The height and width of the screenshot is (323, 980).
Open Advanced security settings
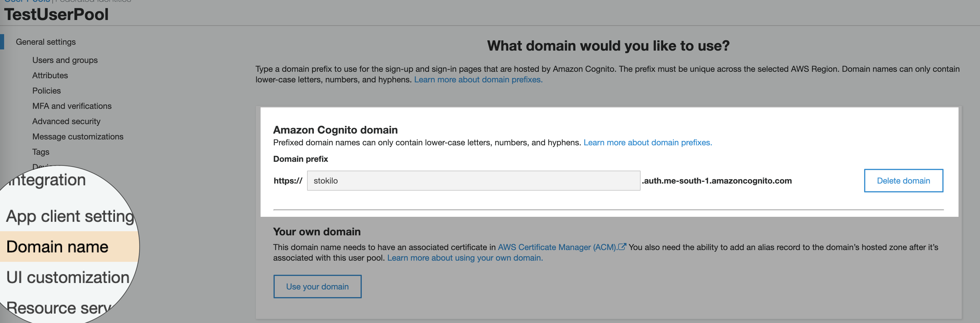[x=66, y=121]
